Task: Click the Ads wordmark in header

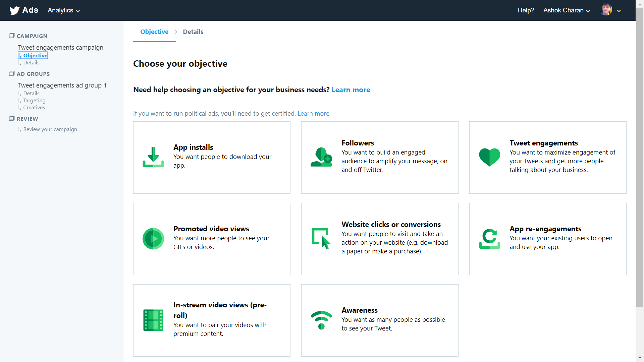Action: click(x=30, y=10)
